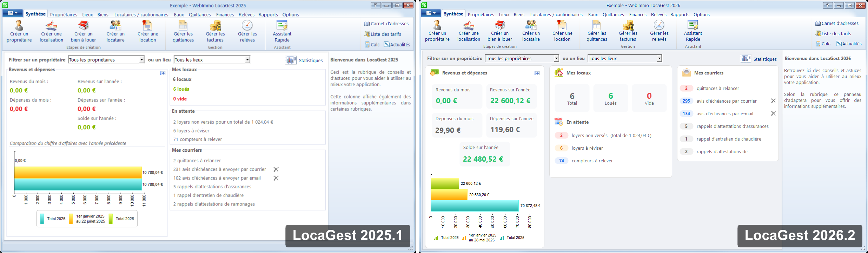
Task: Click cyan Total 2025 legend swatch in LocaGest 2025
Action: click(42, 219)
